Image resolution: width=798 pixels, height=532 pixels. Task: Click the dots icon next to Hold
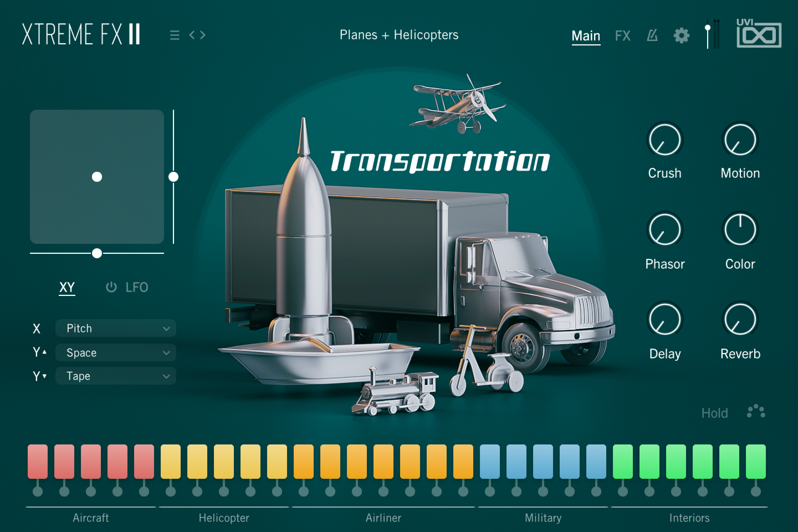(x=756, y=411)
